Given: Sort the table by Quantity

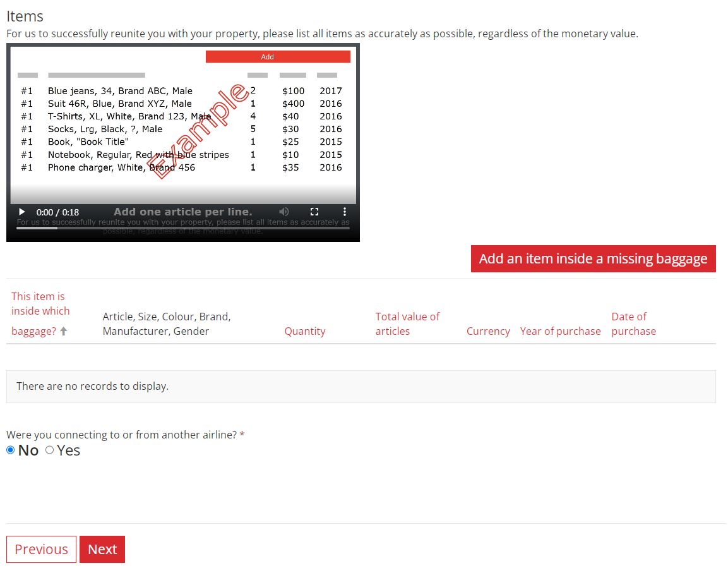Looking at the screenshot, I should (304, 331).
